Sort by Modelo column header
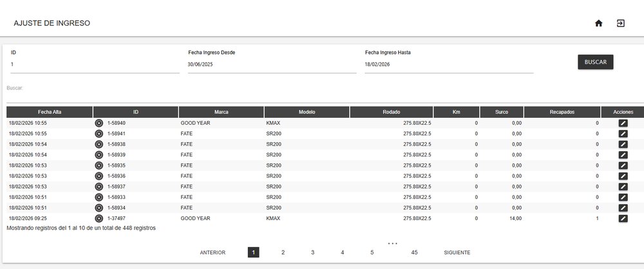 coord(307,112)
